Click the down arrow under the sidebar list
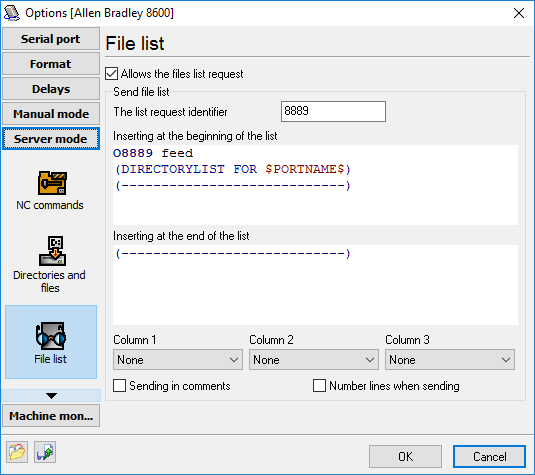535x475 pixels. coord(51,396)
